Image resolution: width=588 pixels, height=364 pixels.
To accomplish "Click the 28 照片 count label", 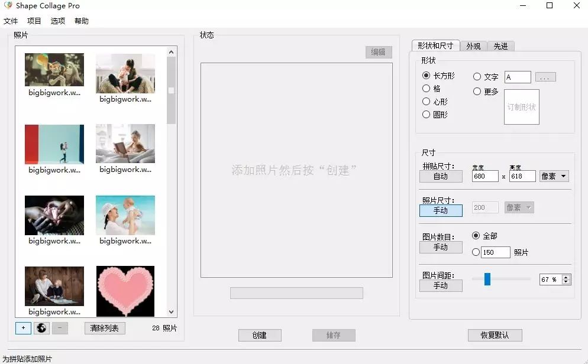I will [164, 329].
